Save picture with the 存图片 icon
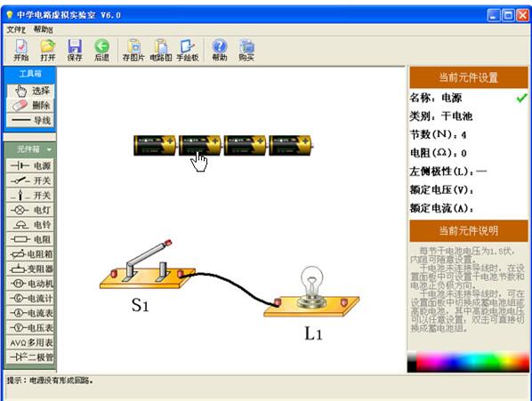The width and height of the screenshot is (532, 401). [x=133, y=50]
